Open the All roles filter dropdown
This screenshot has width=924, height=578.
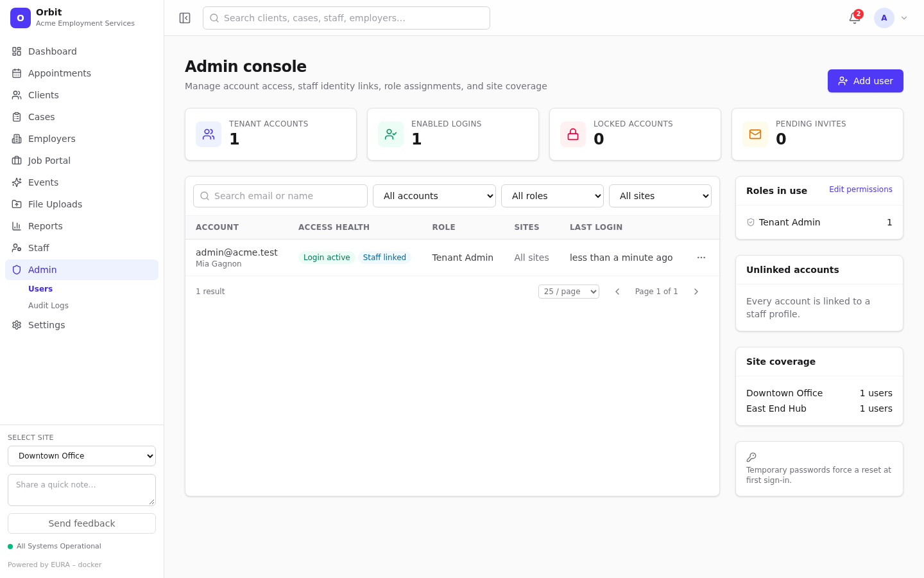(552, 196)
